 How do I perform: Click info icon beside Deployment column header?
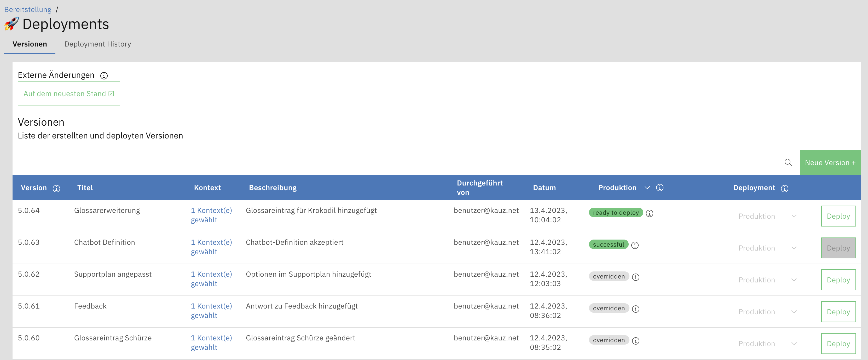tap(784, 188)
